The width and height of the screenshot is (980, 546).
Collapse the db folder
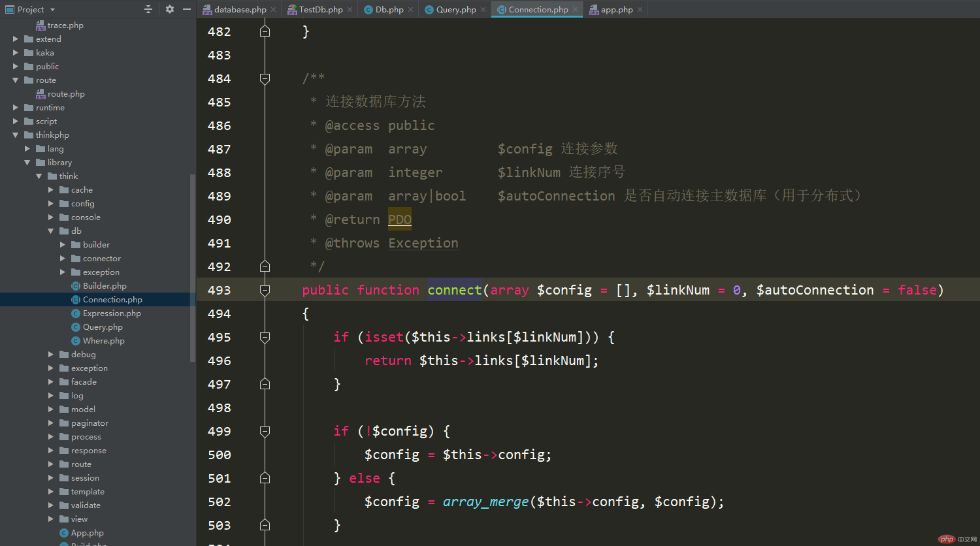[51, 231]
